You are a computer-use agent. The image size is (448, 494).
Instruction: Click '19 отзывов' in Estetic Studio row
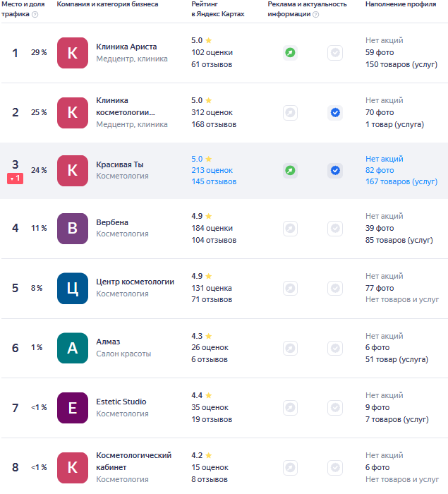click(212, 420)
